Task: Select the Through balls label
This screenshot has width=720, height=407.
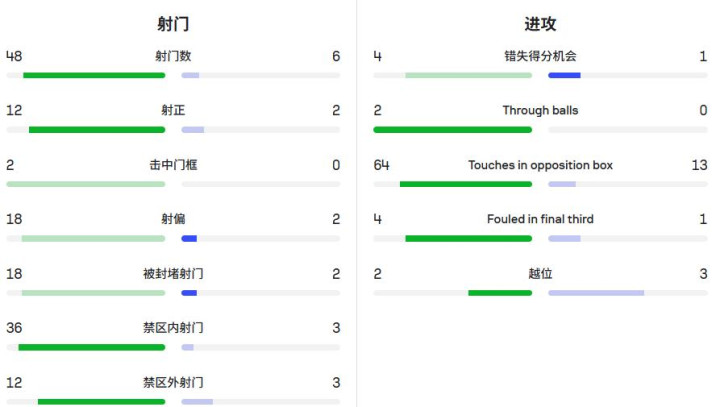Action: coord(540,110)
